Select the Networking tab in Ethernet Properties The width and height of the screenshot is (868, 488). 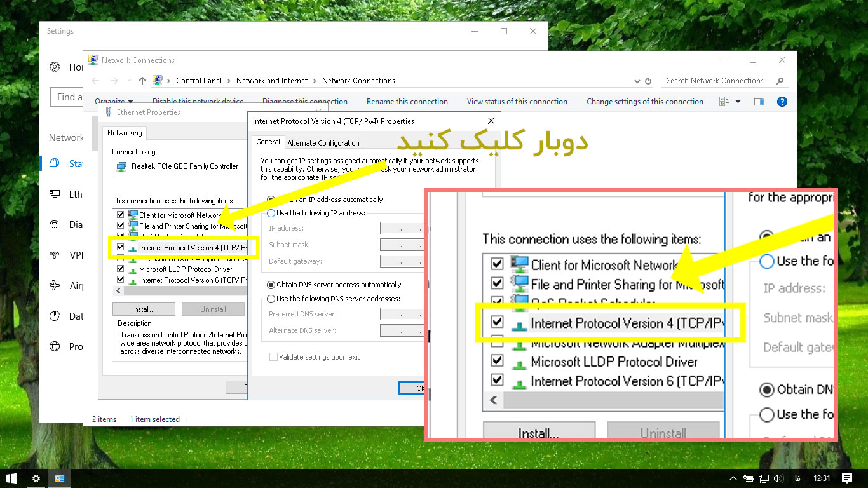click(125, 133)
